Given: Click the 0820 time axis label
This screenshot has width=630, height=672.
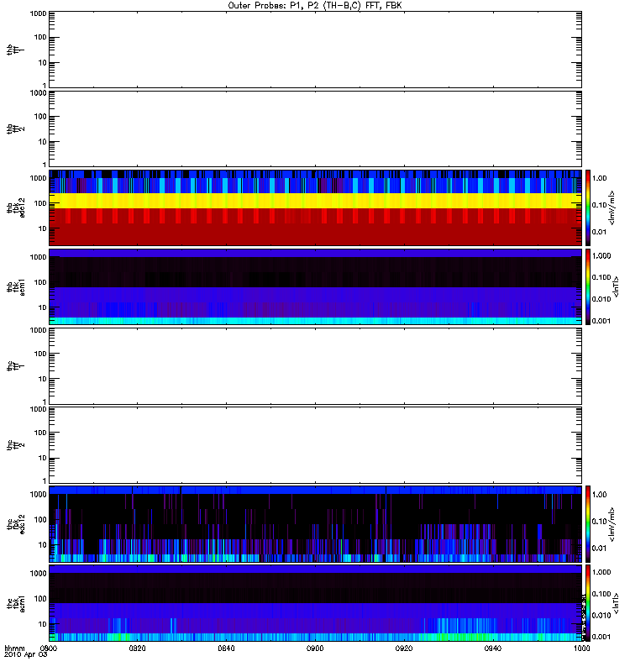Looking at the screenshot, I should pyautogui.click(x=137, y=648).
